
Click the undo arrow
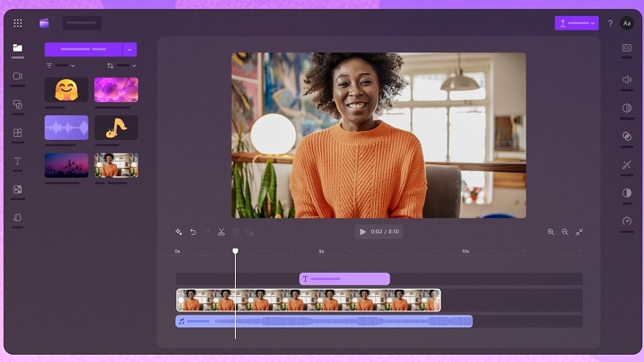coord(193,232)
